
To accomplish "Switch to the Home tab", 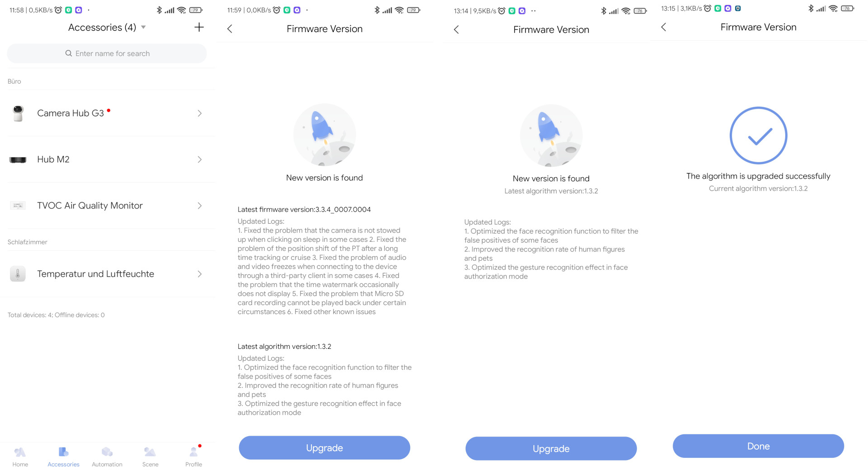I will (20, 456).
